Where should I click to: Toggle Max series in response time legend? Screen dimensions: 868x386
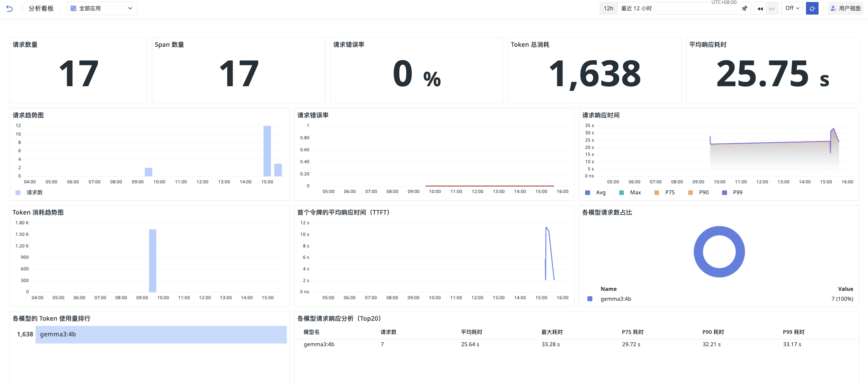(630, 192)
